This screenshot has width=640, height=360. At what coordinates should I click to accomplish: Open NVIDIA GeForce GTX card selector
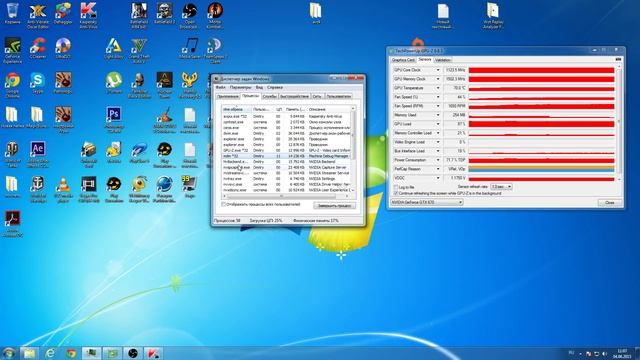427,202
